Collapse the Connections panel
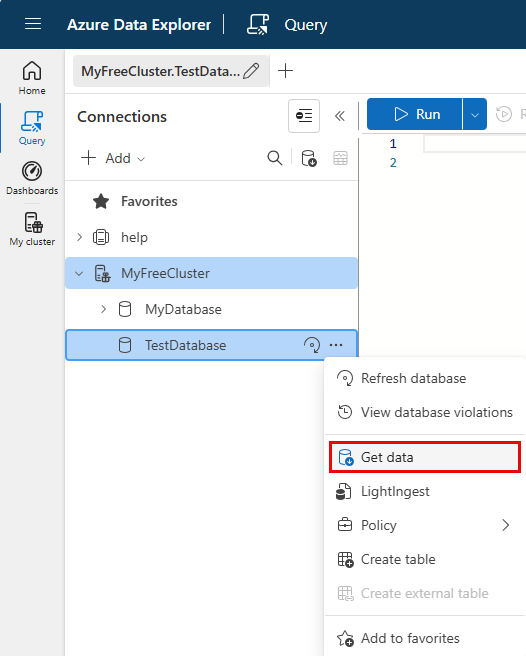The width and height of the screenshot is (526, 656). [x=340, y=116]
